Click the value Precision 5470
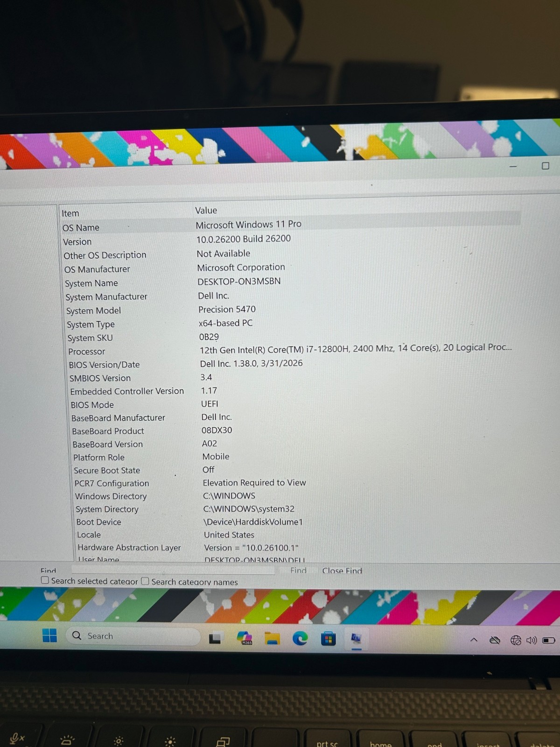 pyautogui.click(x=227, y=310)
